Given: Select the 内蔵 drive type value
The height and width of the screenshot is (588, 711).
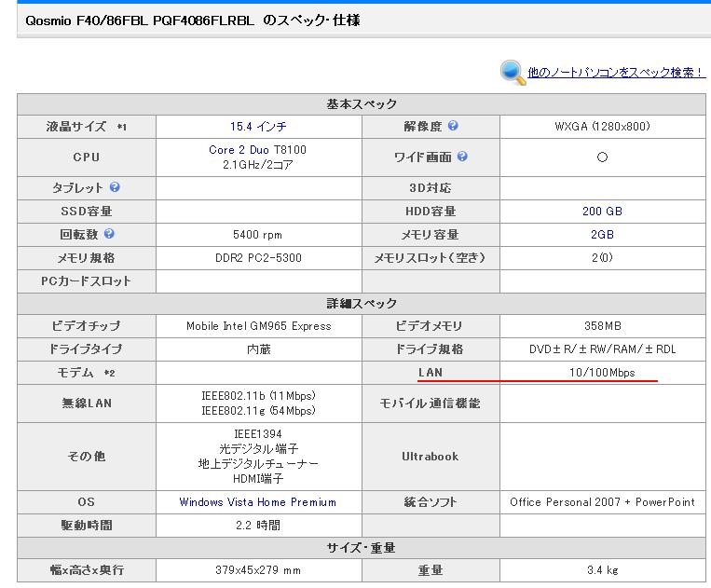Looking at the screenshot, I should [x=259, y=349].
